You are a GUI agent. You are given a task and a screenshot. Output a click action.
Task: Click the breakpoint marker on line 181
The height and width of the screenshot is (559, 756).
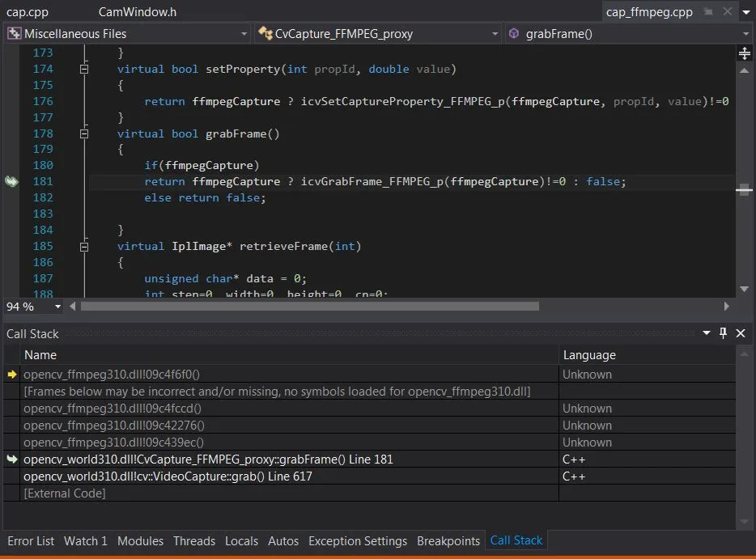coord(11,182)
